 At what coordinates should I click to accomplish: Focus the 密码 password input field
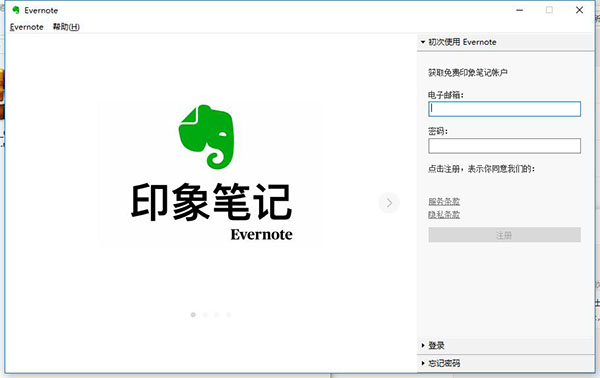504,146
